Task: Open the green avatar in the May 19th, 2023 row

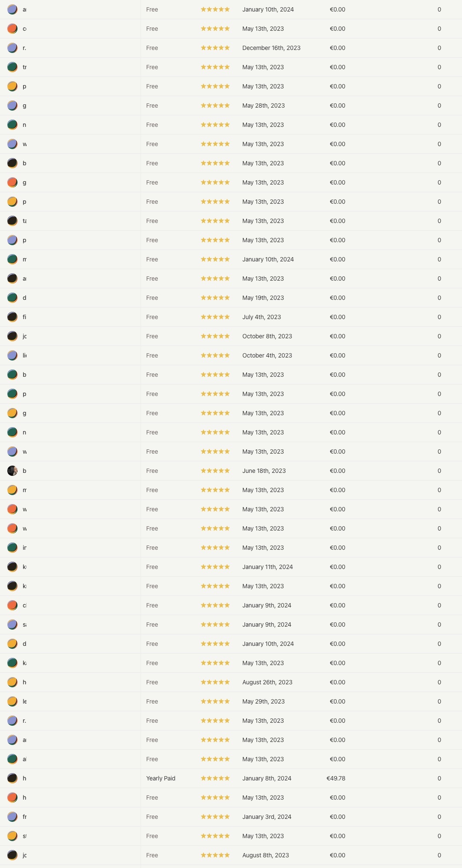Action: pyautogui.click(x=12, y=298)
